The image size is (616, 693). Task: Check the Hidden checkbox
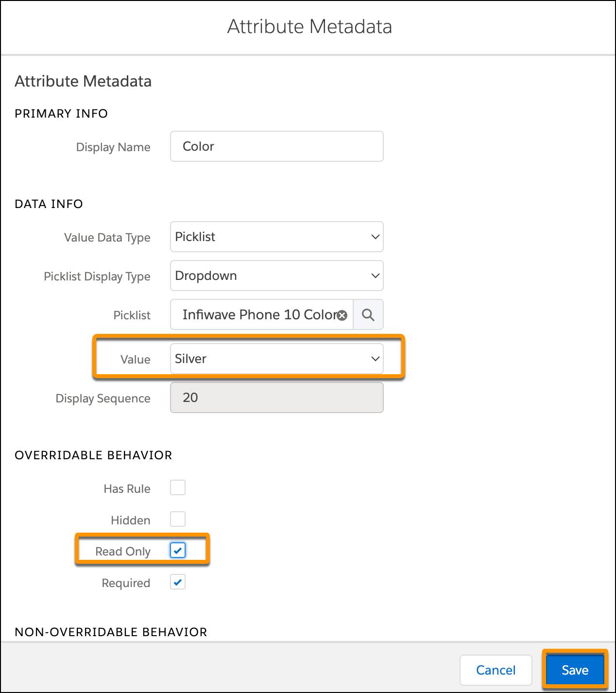click(x=178, y=519)
